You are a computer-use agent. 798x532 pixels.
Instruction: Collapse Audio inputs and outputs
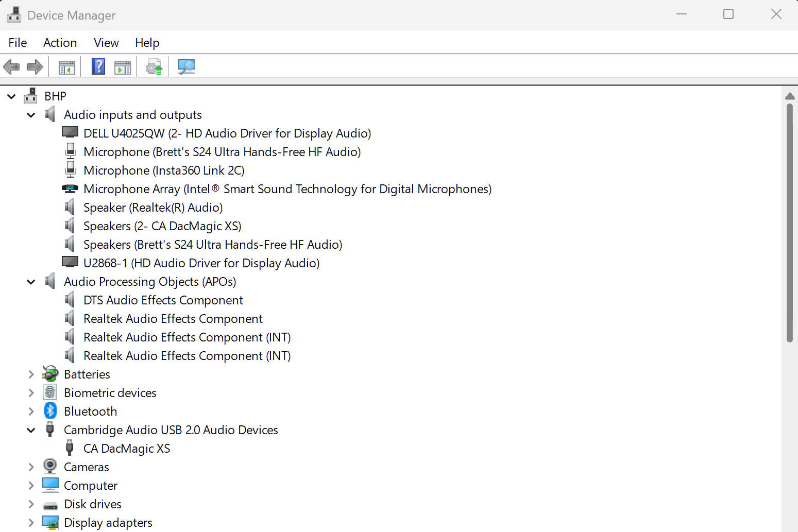point(30,114)
